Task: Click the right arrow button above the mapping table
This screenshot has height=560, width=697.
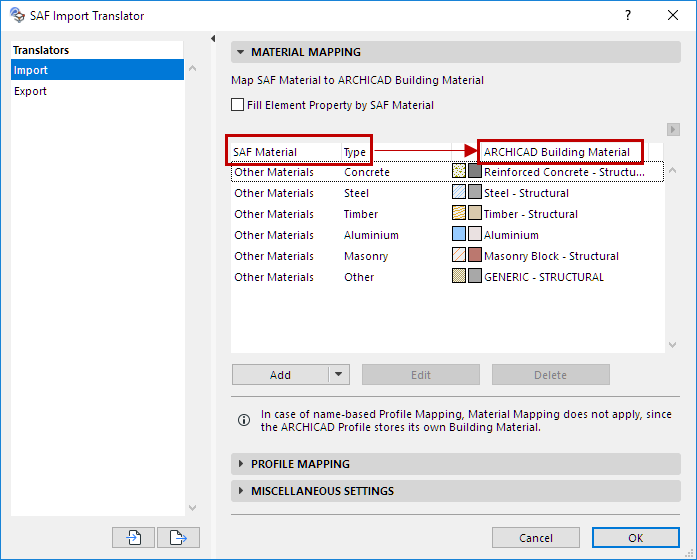Action: [673, 129]
